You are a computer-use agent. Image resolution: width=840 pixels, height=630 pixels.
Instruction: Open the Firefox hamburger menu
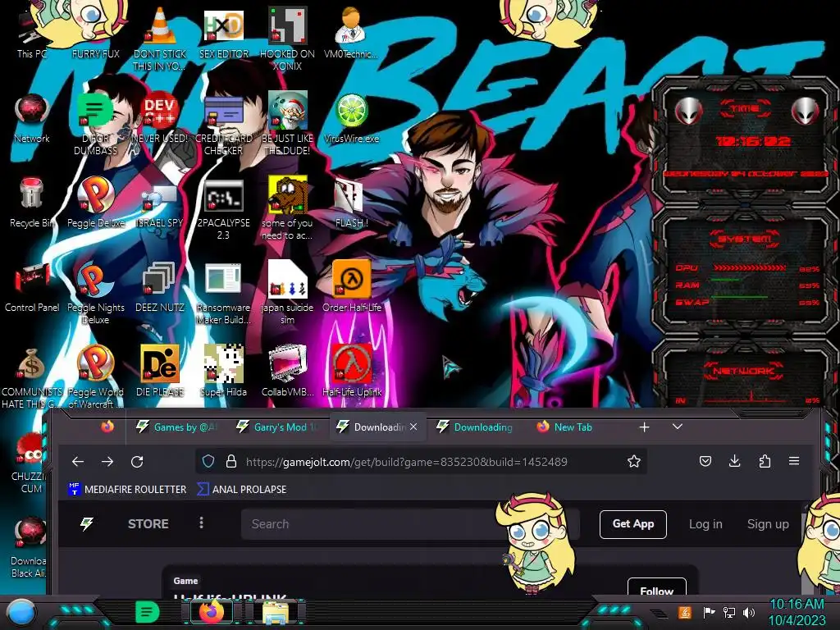point(794,461)
